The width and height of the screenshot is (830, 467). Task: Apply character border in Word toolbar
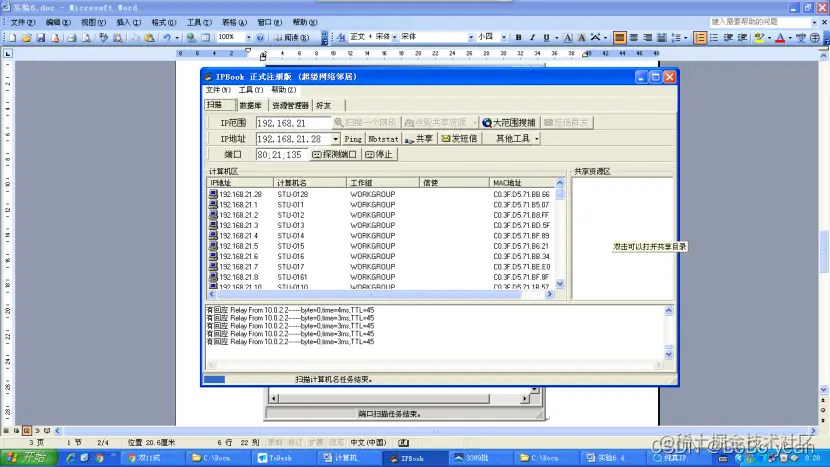pyautogui.click(x=567, y=37)
